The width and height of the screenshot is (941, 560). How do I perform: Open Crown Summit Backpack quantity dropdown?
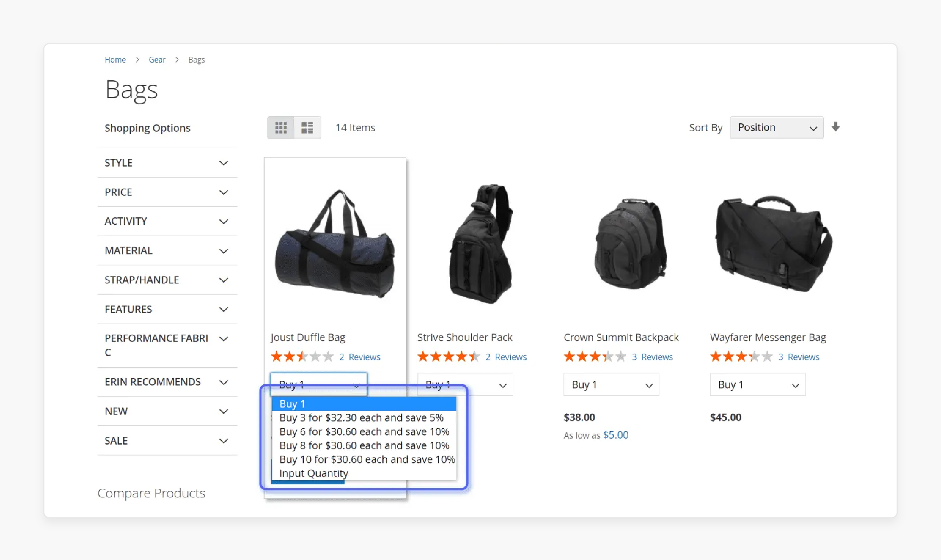point(611,385)
